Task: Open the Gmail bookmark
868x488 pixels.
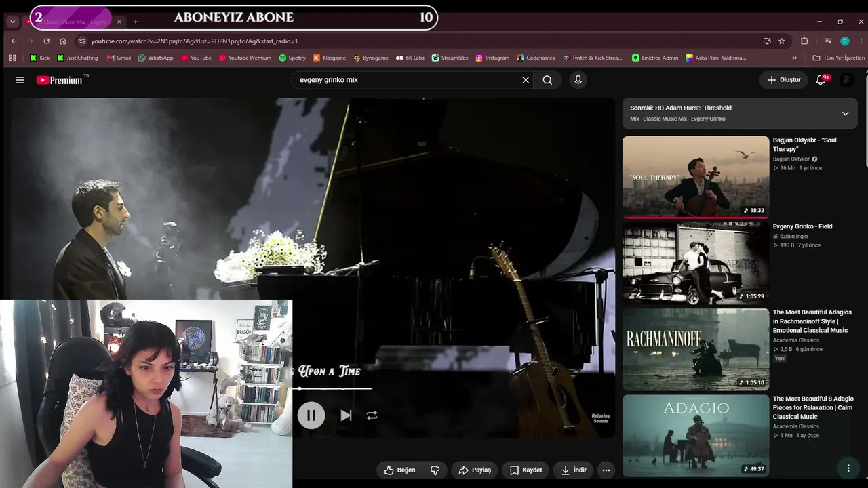Action: pos(119,58)
